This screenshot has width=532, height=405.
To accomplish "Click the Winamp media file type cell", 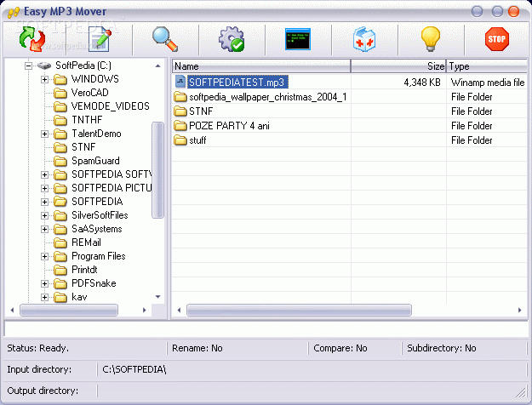I will pos(488,83).
